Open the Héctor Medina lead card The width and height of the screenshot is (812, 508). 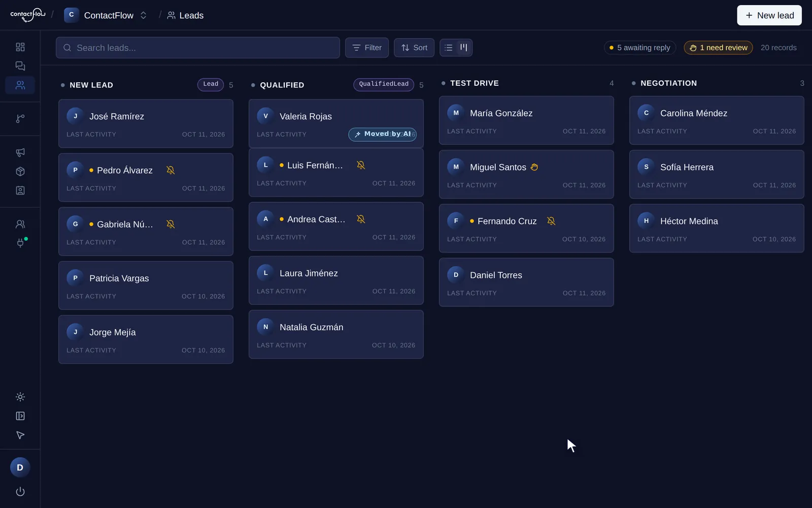point(717,228)
